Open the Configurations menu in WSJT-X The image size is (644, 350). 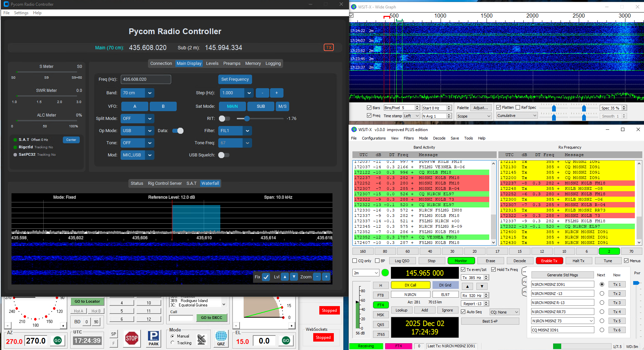tap(374, 138)
